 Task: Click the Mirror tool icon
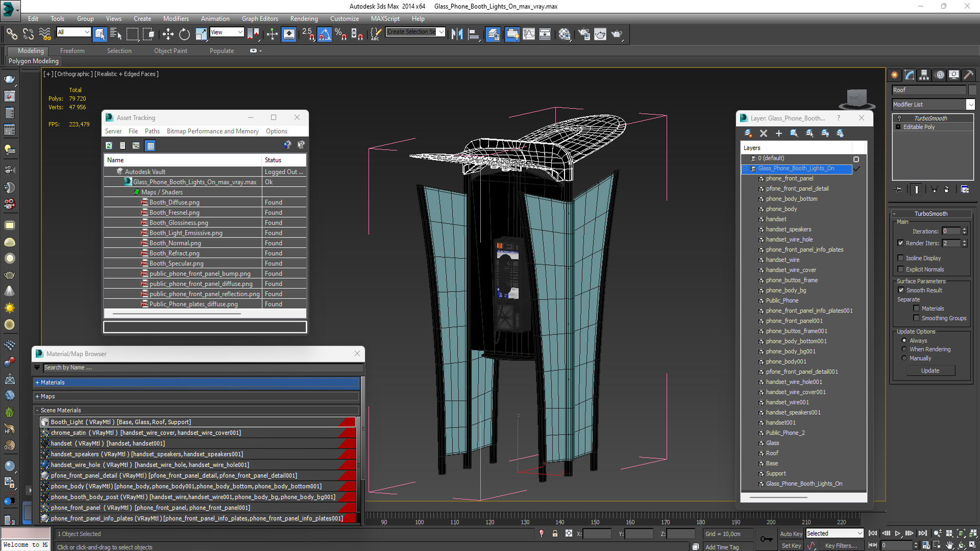click(x=457, y=34)
